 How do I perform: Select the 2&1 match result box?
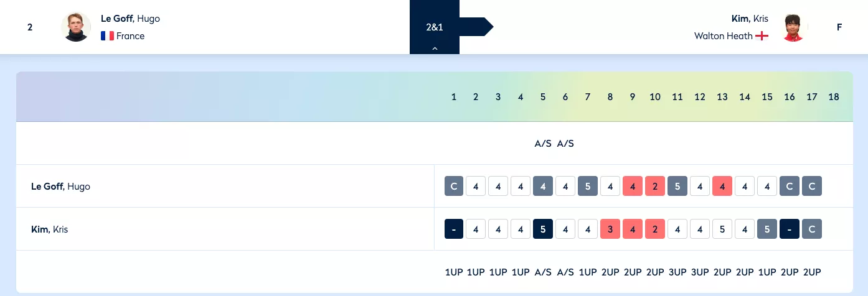435,27
